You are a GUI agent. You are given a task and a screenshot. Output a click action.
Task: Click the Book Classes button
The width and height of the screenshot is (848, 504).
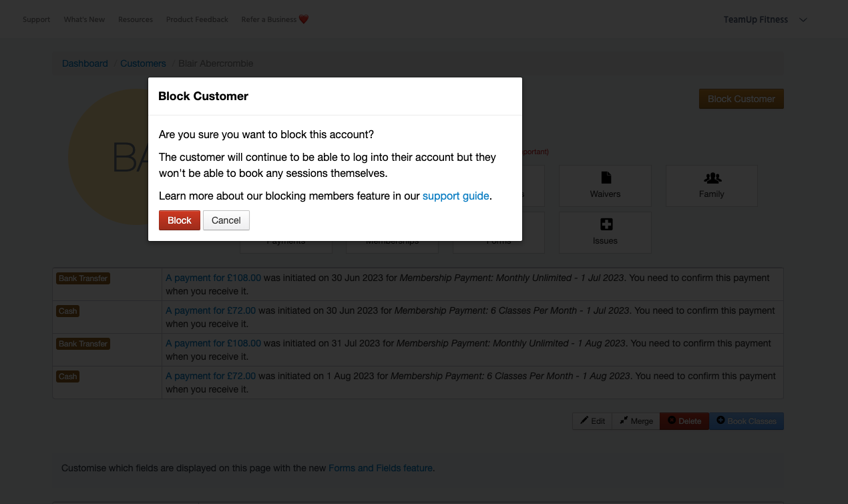click(746, 421)
